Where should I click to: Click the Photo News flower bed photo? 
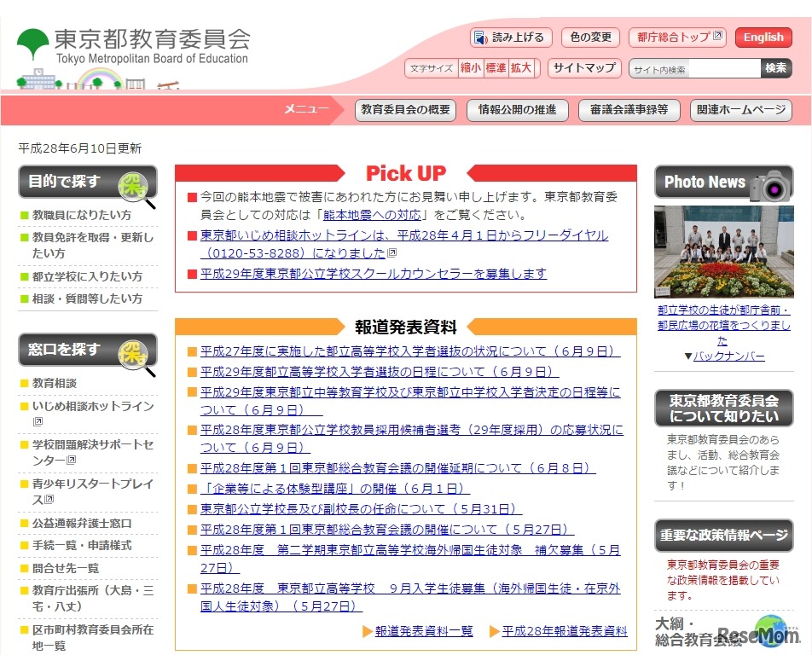(x=724, y=252)
